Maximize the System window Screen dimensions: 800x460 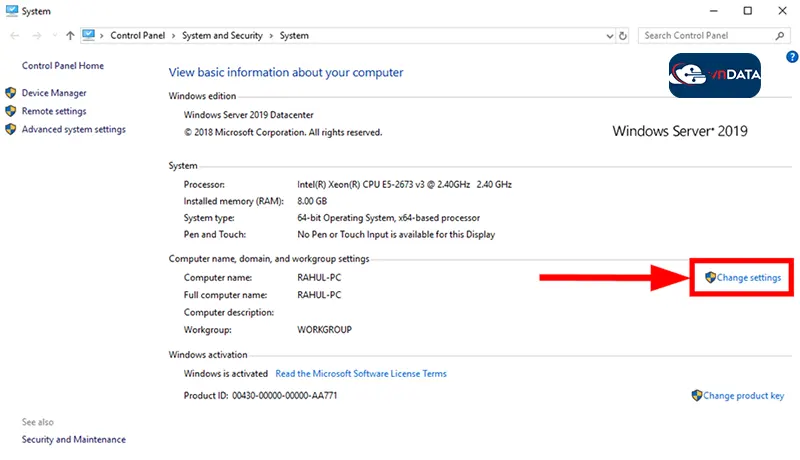coord(747,11)
